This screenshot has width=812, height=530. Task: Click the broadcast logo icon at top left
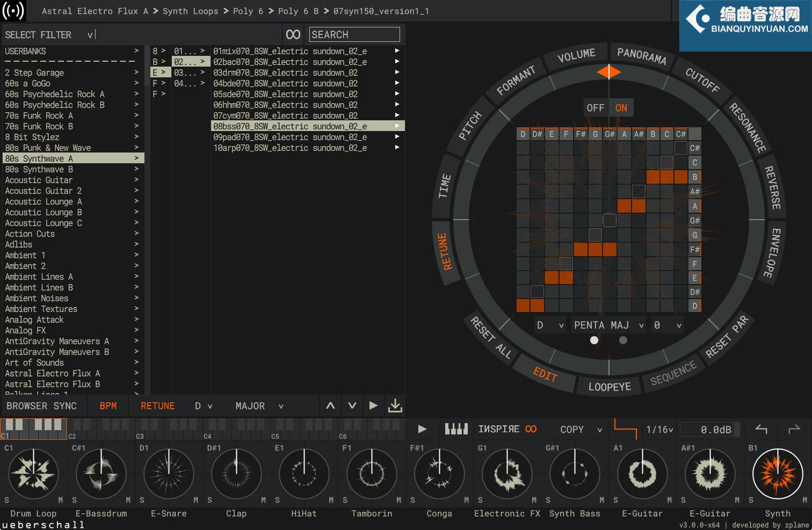pyautogui.click(x=13, y=11)
